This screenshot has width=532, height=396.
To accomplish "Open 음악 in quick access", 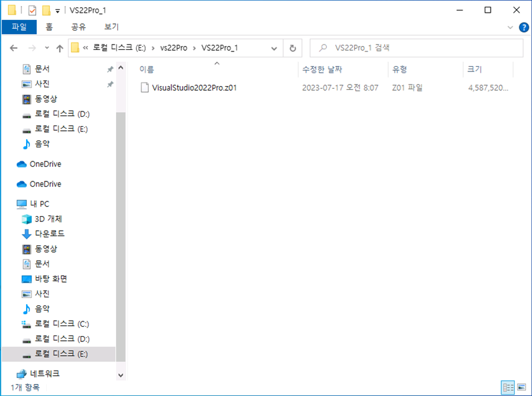I will 42,143.
